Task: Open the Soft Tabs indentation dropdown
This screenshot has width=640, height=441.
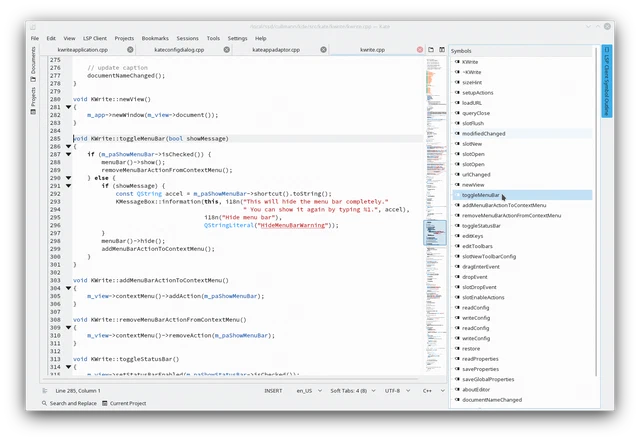Action: click(x=353, y=391)
